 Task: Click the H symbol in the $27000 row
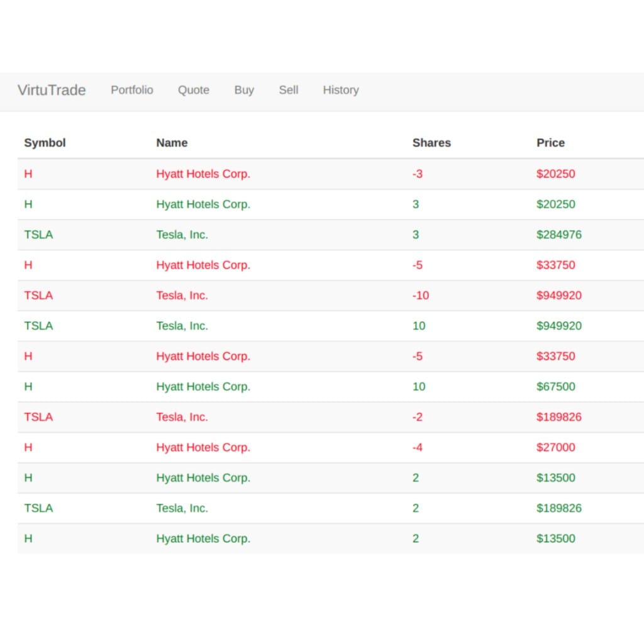click(x=28, y=447)
